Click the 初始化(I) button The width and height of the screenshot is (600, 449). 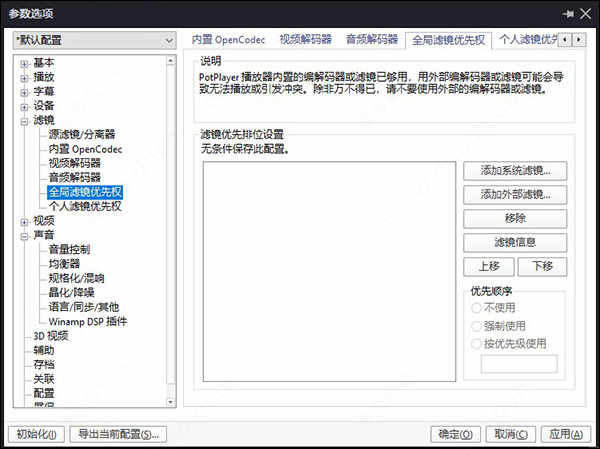tap(36, 434)
